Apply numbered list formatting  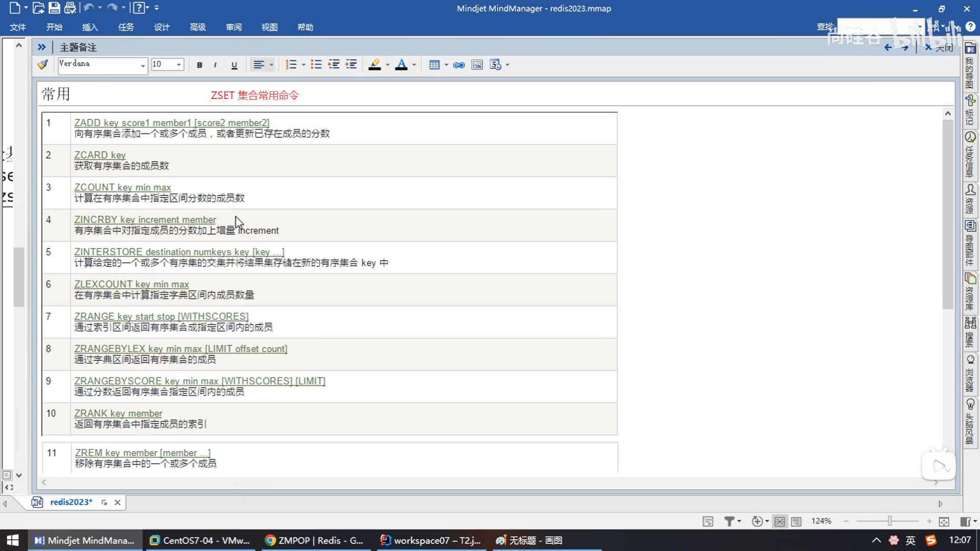(291, 64)
